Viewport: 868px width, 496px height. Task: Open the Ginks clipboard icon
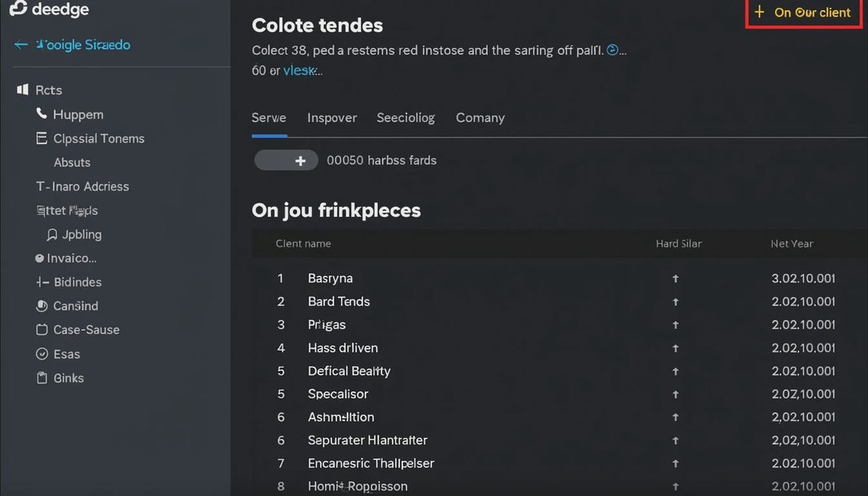click(42, 378)
